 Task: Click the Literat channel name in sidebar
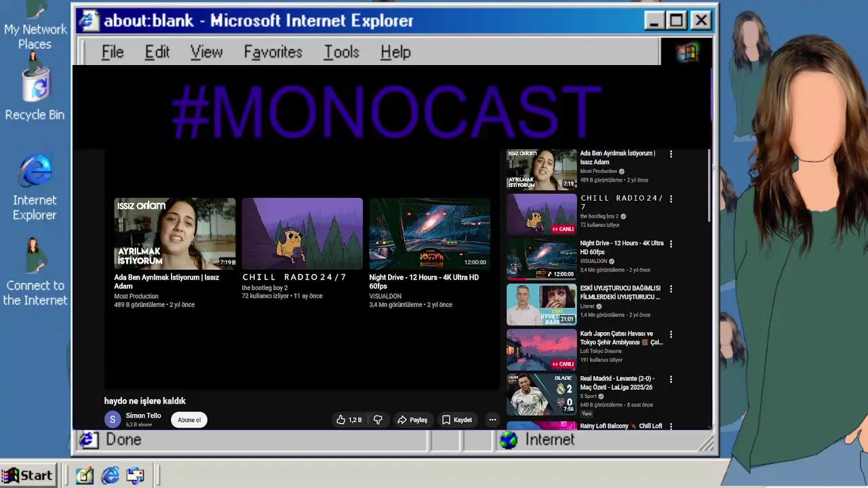click(587, 306)
